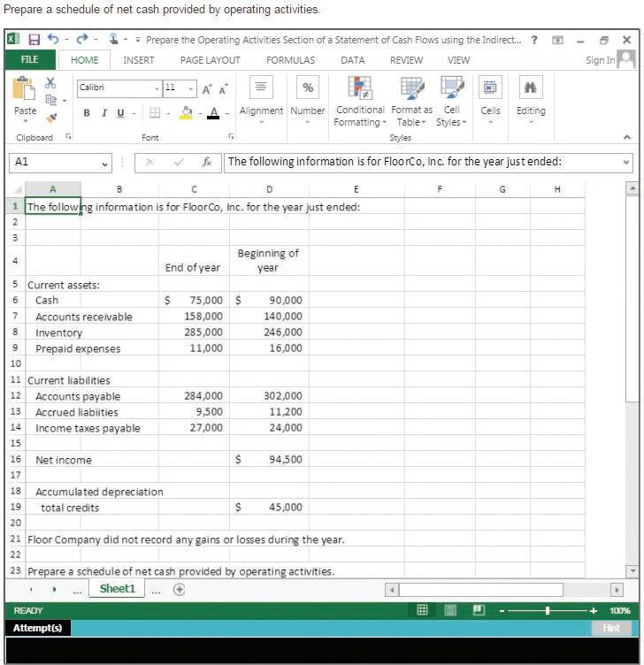
Task: Click the Attempt(s) label
Action: click(x=38, y=628)
